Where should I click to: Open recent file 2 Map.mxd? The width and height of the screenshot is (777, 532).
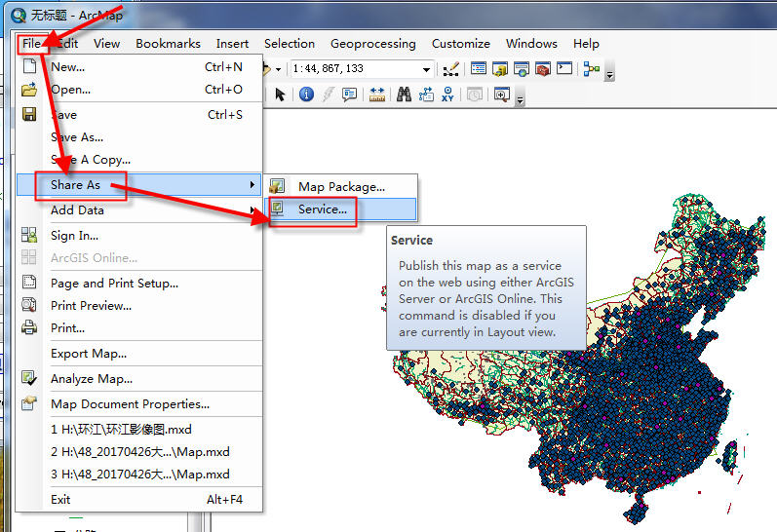click(x=139, y=452)
